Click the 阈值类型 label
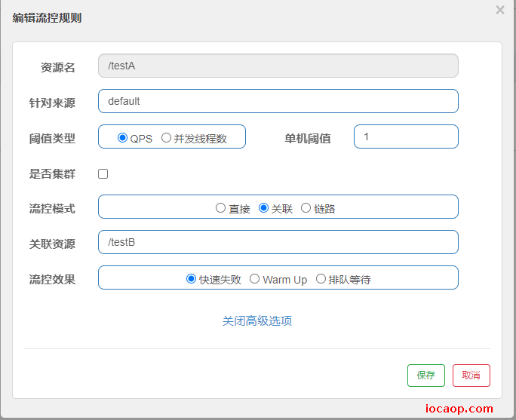Image resolution: width=516 pixels, height=420 pixels. point(52,139)
